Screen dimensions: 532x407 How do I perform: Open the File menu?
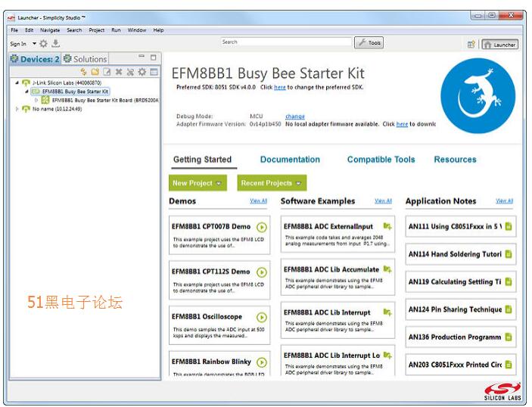(x=14, y=30)
